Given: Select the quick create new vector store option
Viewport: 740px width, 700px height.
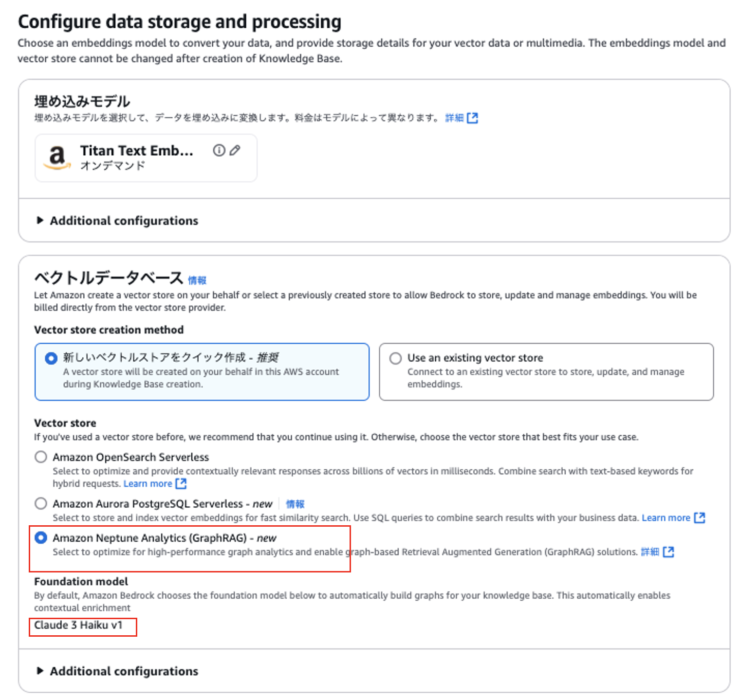Looking at the screenshot, I should pos(51,359).
